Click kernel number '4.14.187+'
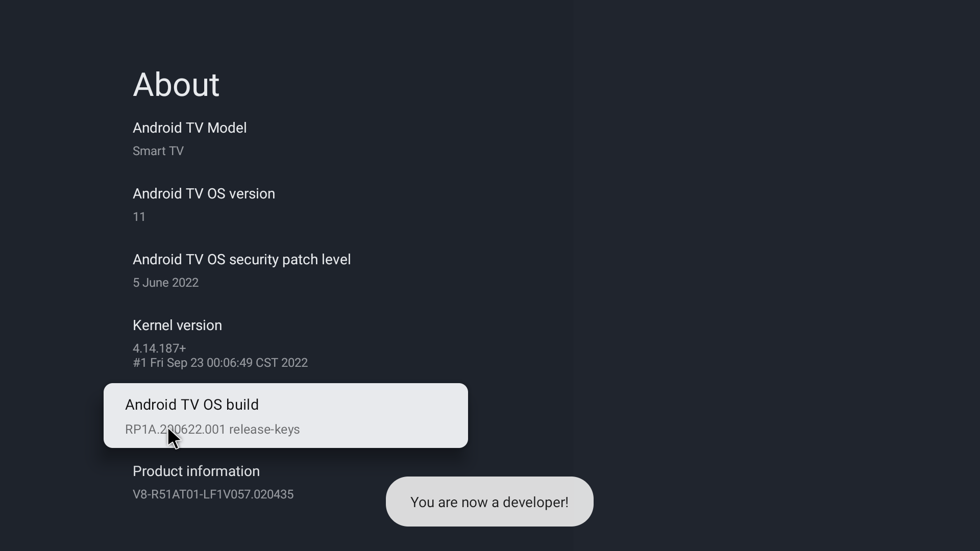 159,348
